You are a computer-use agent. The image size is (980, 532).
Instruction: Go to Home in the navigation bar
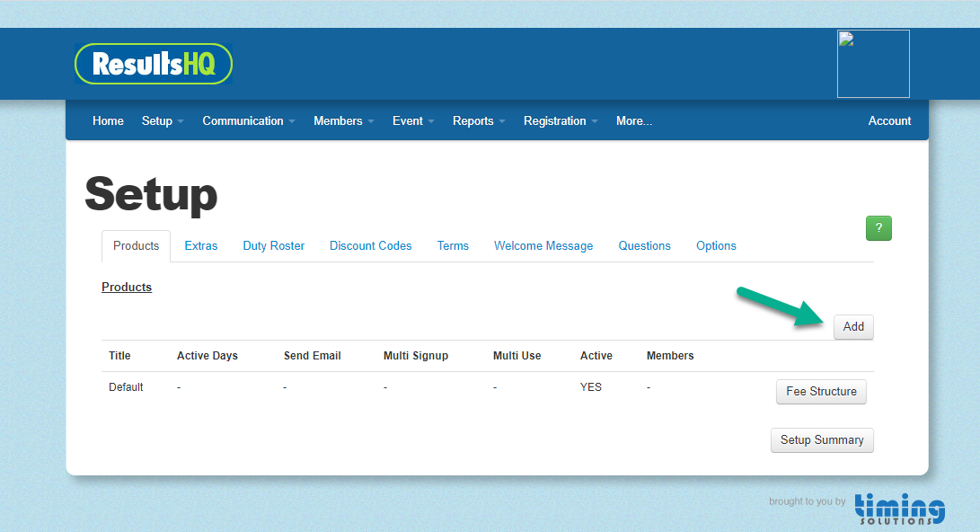108,120
